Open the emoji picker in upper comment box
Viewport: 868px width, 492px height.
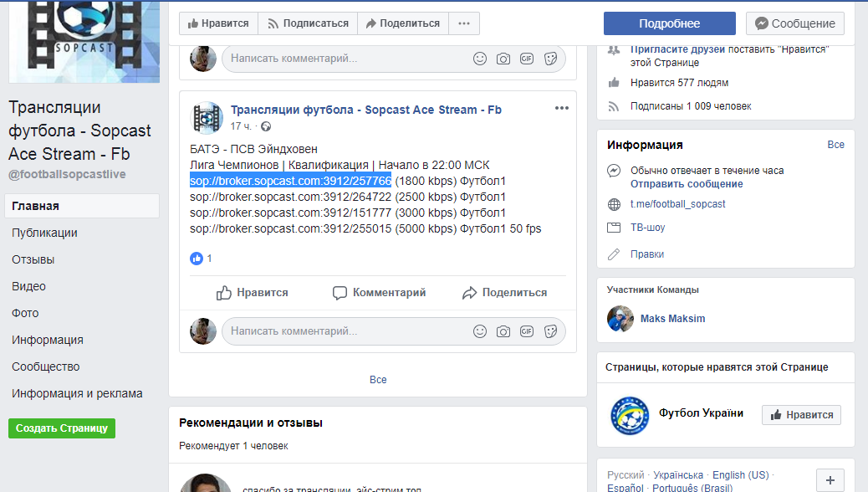480,59
